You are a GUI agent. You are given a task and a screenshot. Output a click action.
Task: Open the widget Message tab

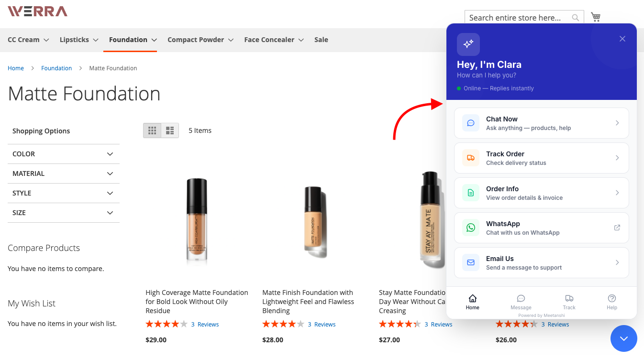click(521, 302)
